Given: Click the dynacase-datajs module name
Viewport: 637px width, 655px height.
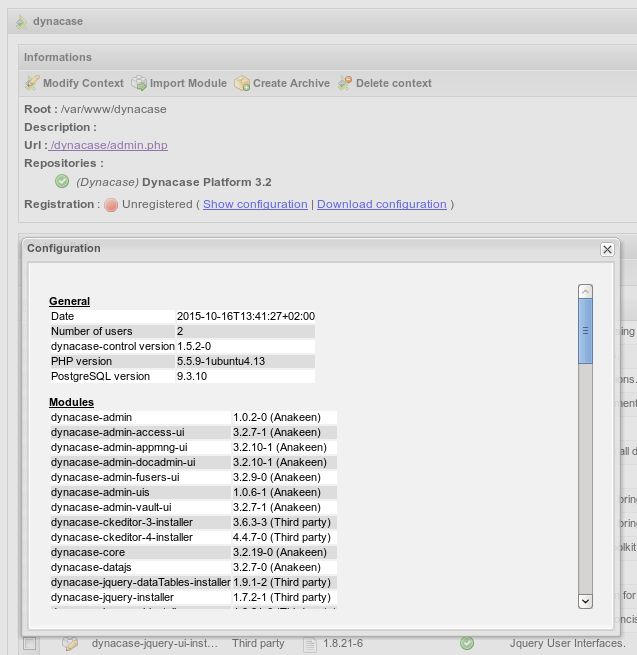Looking at the screenshot, I should click(x=91, y=568).
